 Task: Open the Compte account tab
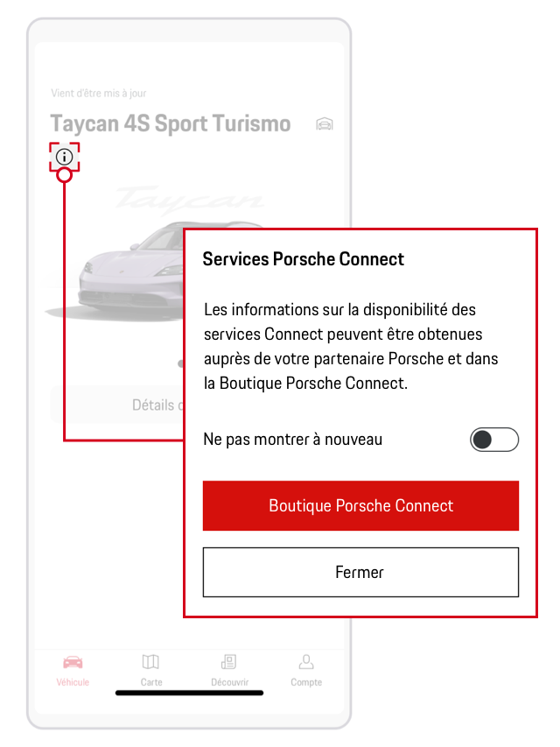306,670
